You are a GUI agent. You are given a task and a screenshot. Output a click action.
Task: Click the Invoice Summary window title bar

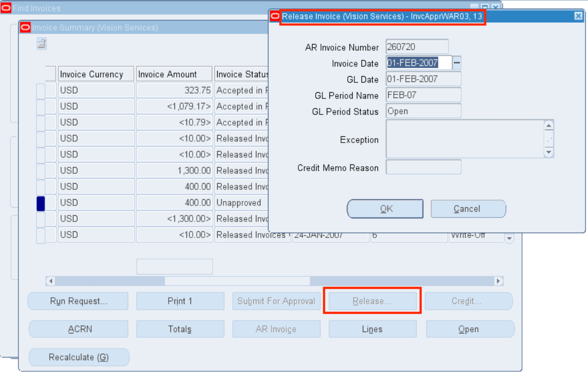click(144, 28)
